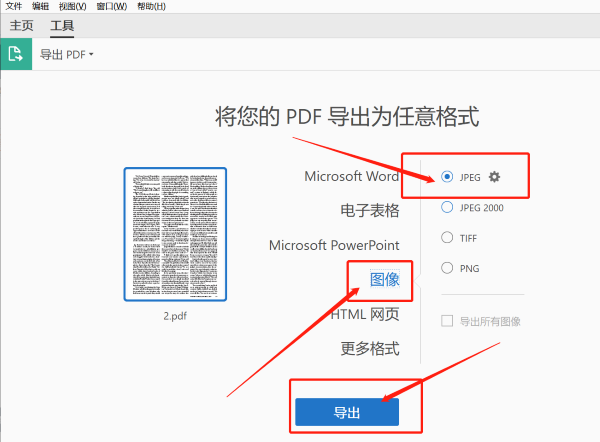This screenshot has height=442, width=600.
Task: Select 电子表格 export format
Action: pyautogui.click(x=370, y=210)
